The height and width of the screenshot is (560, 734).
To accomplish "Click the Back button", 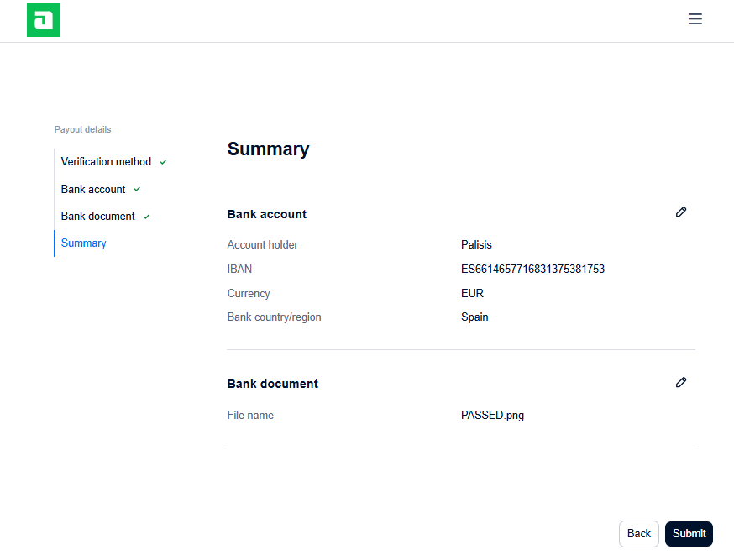I will [x=638, y=534].
